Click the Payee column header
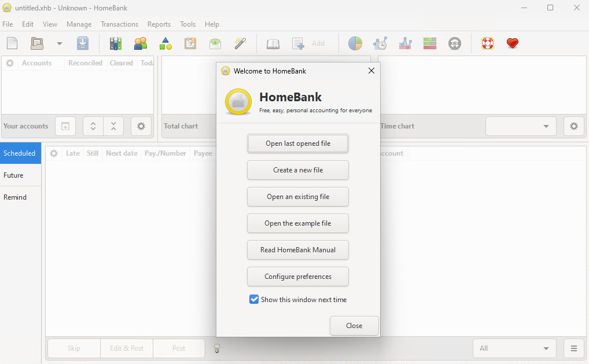This screenshot has height=364, width=589. [x=203, y=153]
